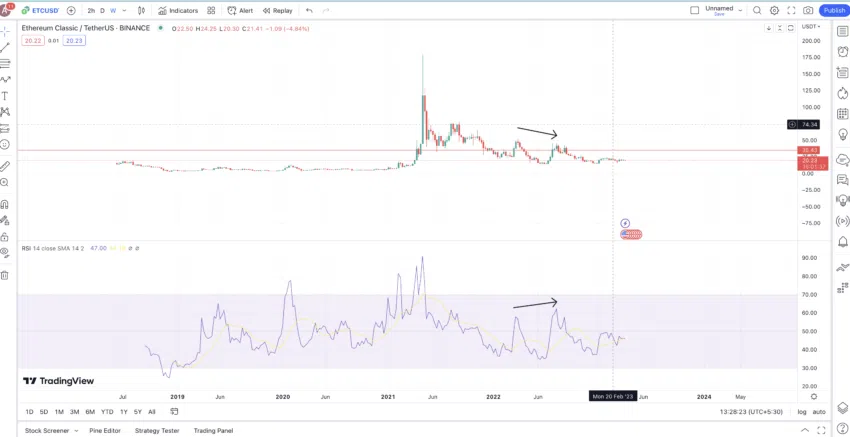Take a snapshot with the camera icon
Viewport: 850px width, 437px height.
(808, 10)
